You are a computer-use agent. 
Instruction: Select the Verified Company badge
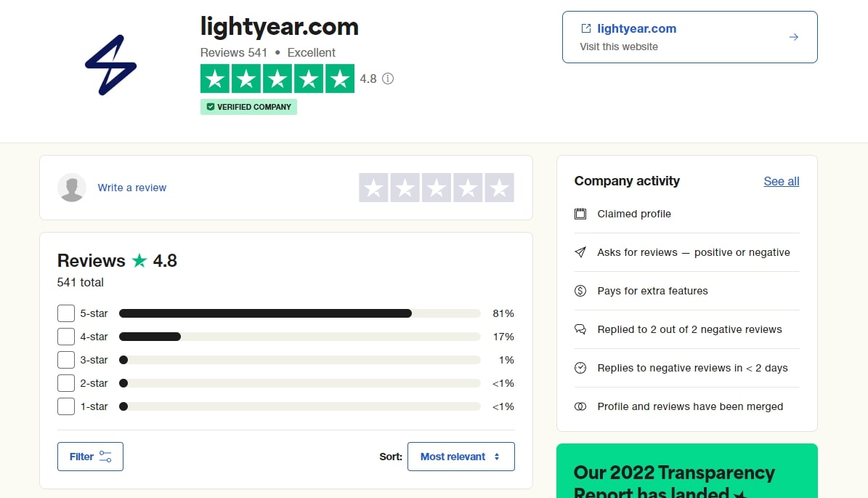[248, 106]
